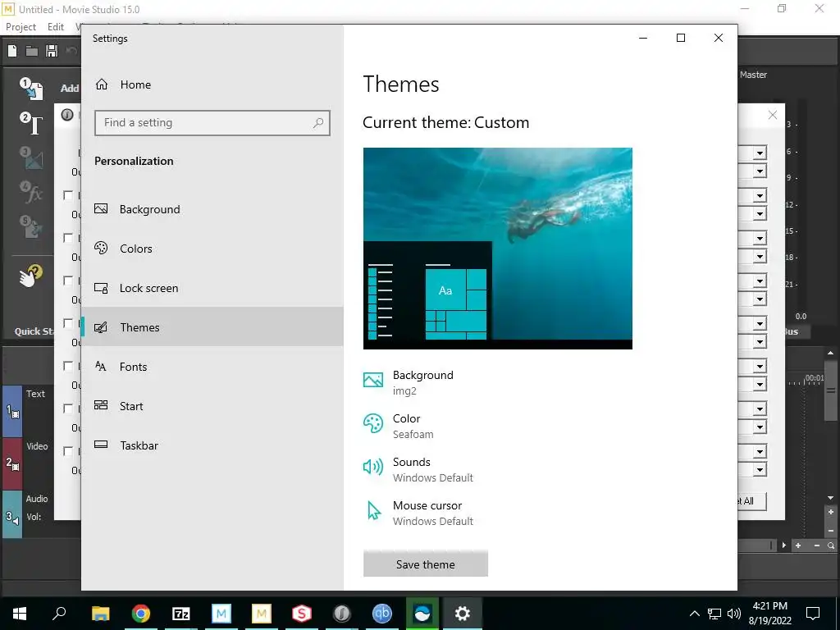The image size is (840, 630).
Task: Launch Google Chrome from the taskbar
Action: pos(141,613)
